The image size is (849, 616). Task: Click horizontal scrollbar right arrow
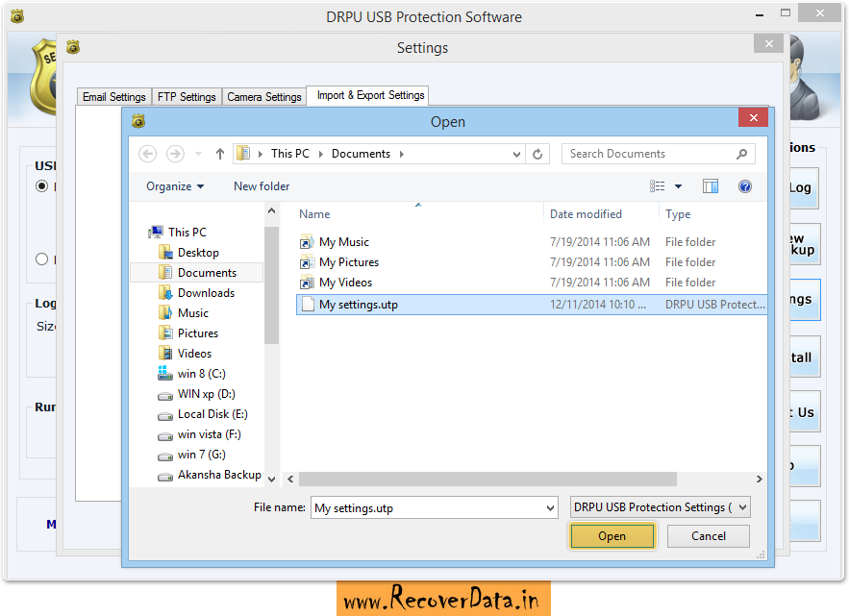click(x=760, y=479)
